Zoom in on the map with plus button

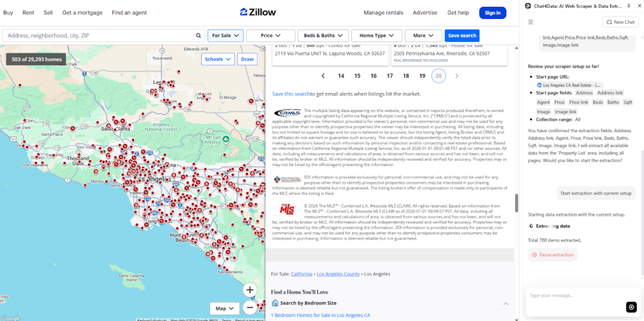[250, 290]
